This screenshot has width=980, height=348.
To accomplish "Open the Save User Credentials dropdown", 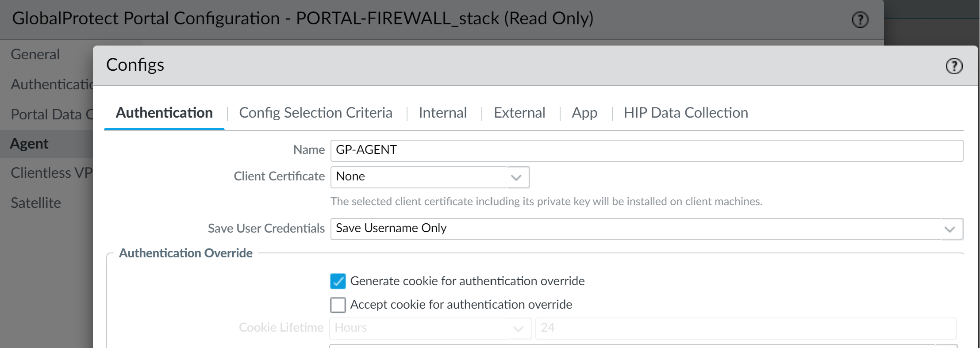I will (950, 229).
